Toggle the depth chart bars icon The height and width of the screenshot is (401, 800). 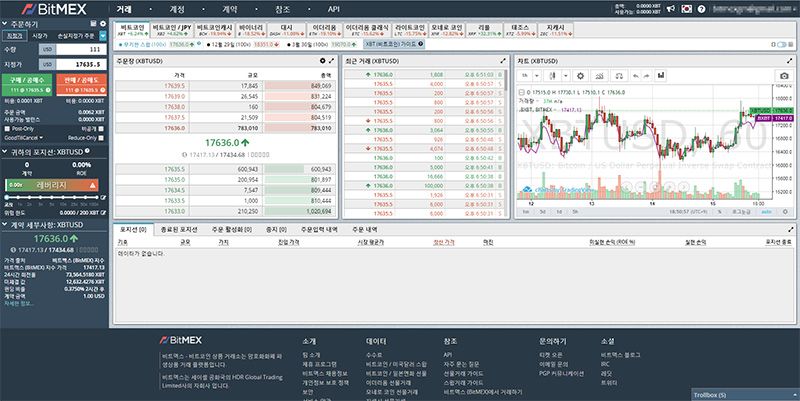(x=661, y=75)
